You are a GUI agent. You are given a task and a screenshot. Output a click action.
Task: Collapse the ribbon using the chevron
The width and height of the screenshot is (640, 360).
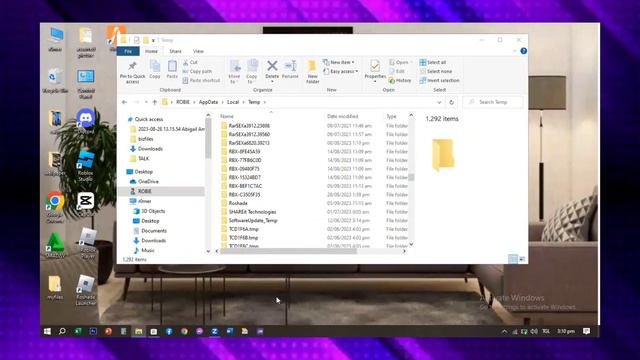click(514, 51)
